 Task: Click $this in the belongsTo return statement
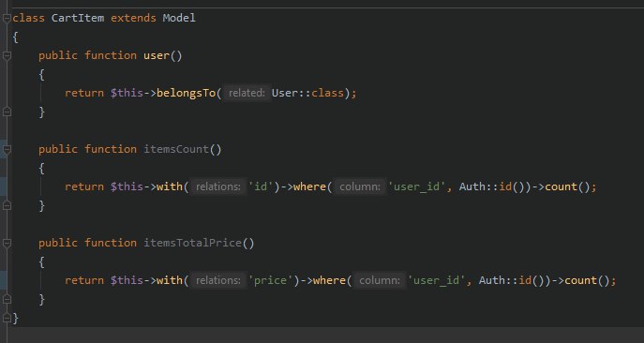pos(127,93)
